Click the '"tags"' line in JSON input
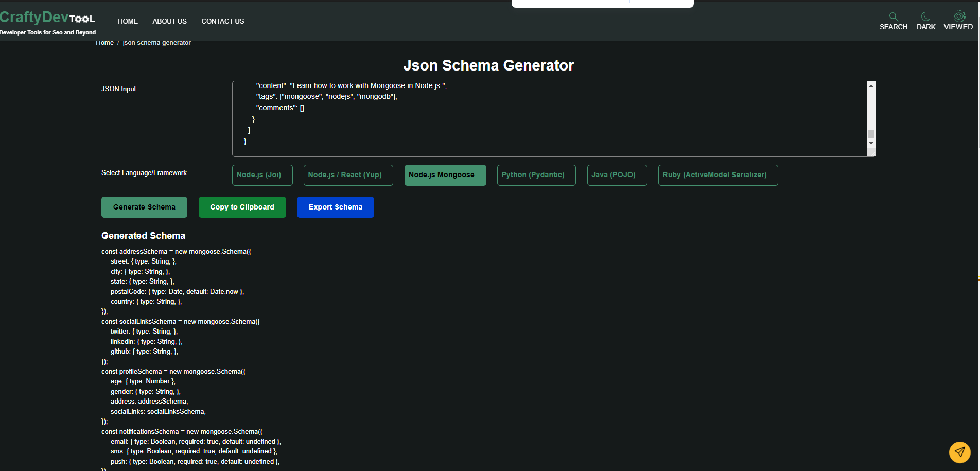980x471 pixels. click(326, 97)
